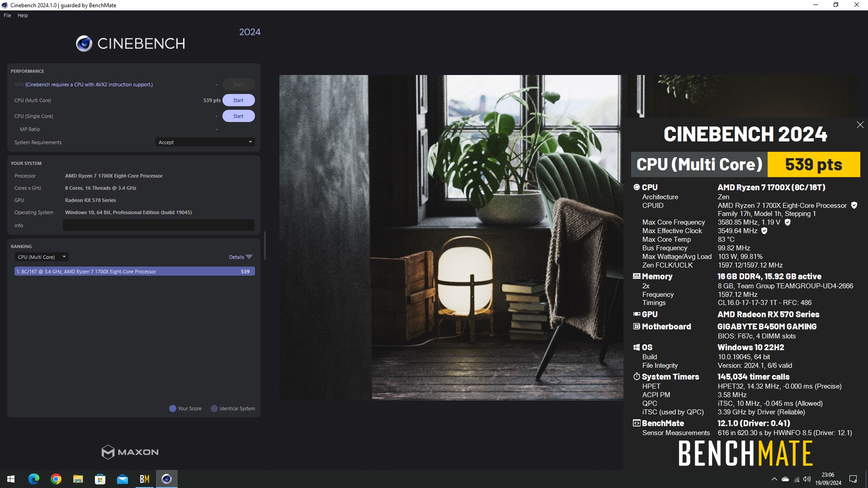868x488 pixels.
Task: Click the verified shield next to CPUID
Action: click(854, 205)
